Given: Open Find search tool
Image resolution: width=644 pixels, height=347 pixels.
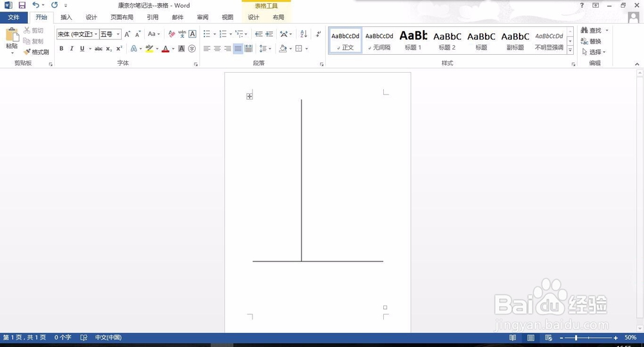Looking at the screenshot, I should pos(591,30).
